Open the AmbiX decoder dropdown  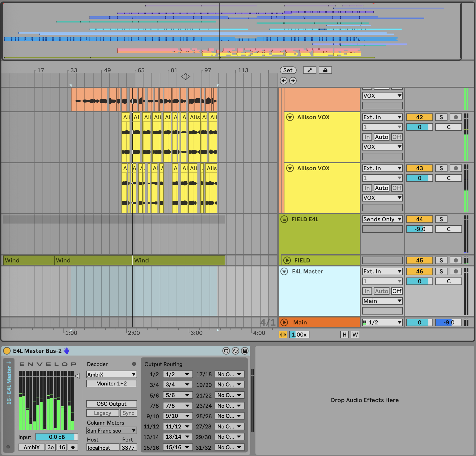point(111,374)
